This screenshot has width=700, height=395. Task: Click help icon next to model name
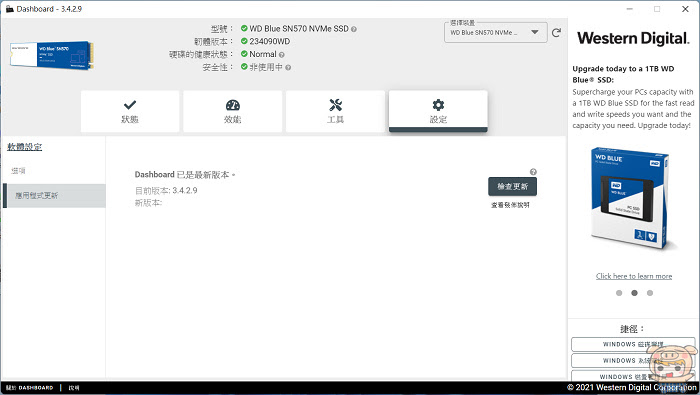click(x=354, y=29)
